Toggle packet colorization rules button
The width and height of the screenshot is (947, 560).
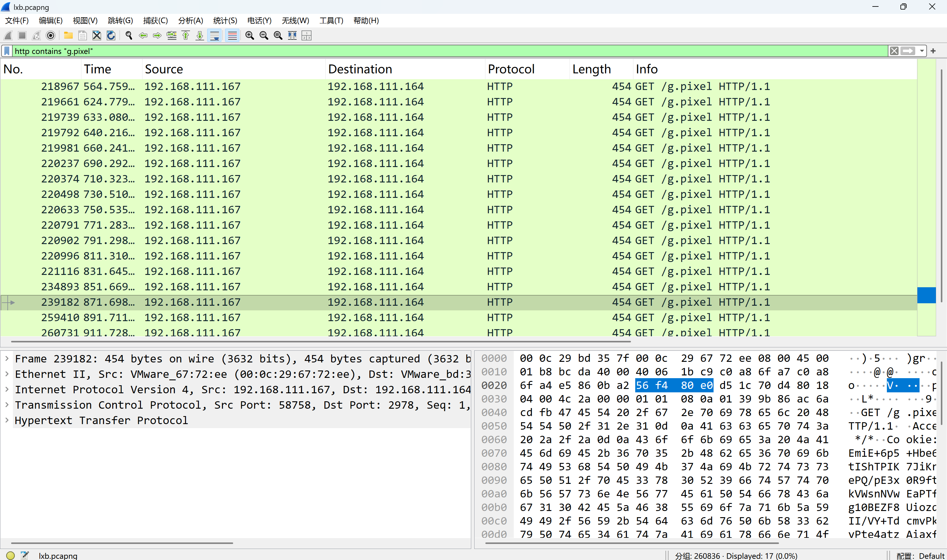coord(232,35)
